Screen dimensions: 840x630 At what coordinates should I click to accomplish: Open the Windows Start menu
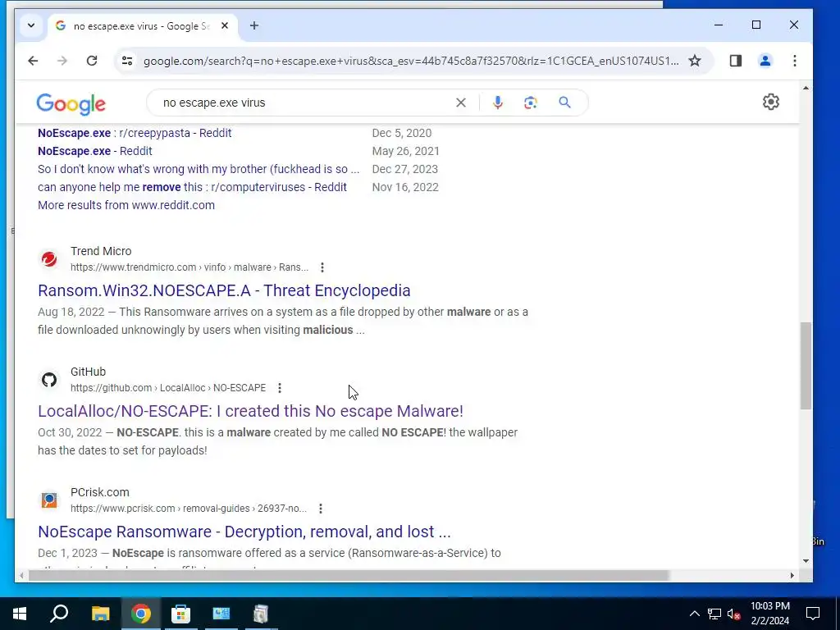click(20, 614)
